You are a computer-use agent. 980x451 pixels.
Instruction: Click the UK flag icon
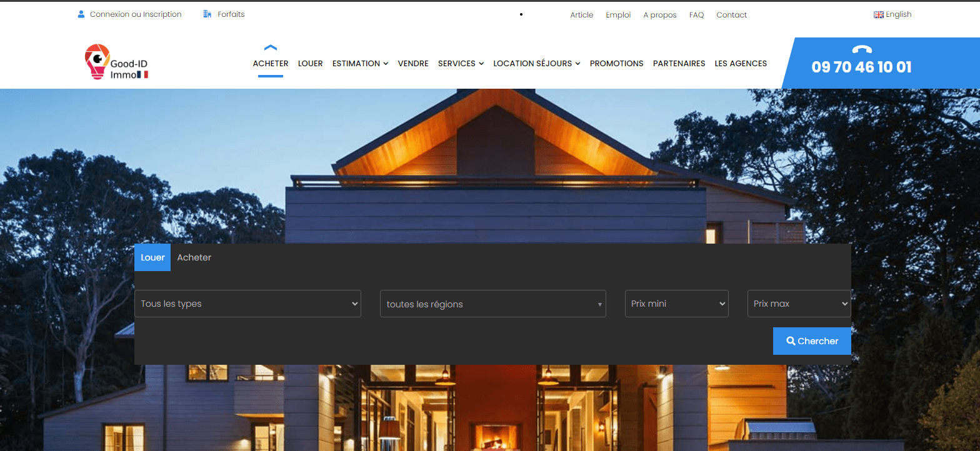click(x=878, y=15)
